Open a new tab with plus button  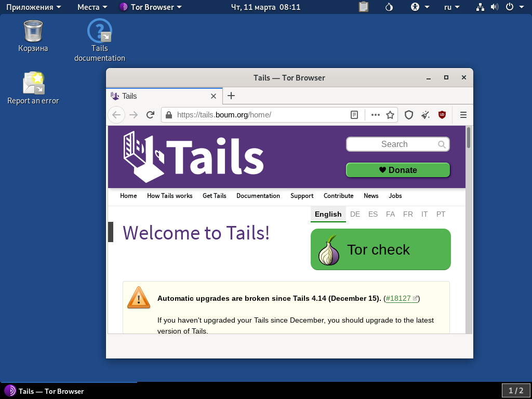click(x=231, y=96)
